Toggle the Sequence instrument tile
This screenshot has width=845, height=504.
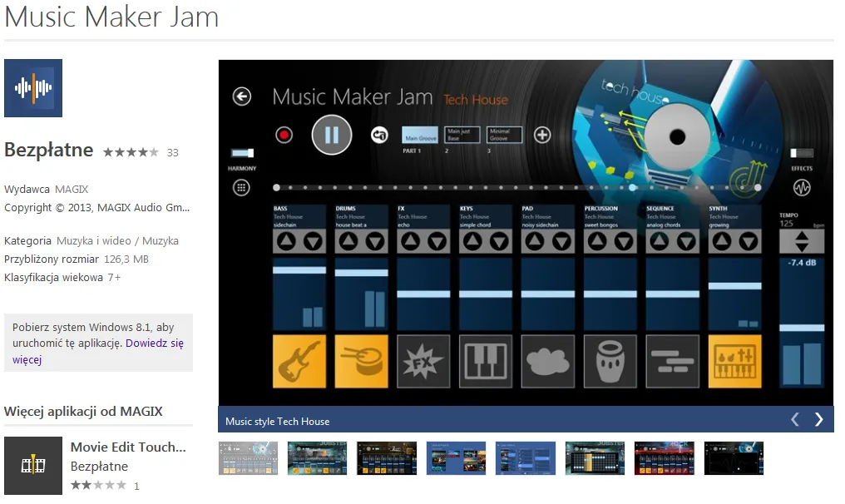click(673, 361)
